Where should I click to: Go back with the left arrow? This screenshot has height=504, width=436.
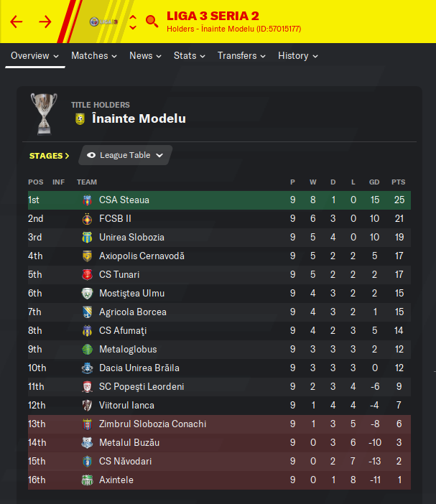17,22
